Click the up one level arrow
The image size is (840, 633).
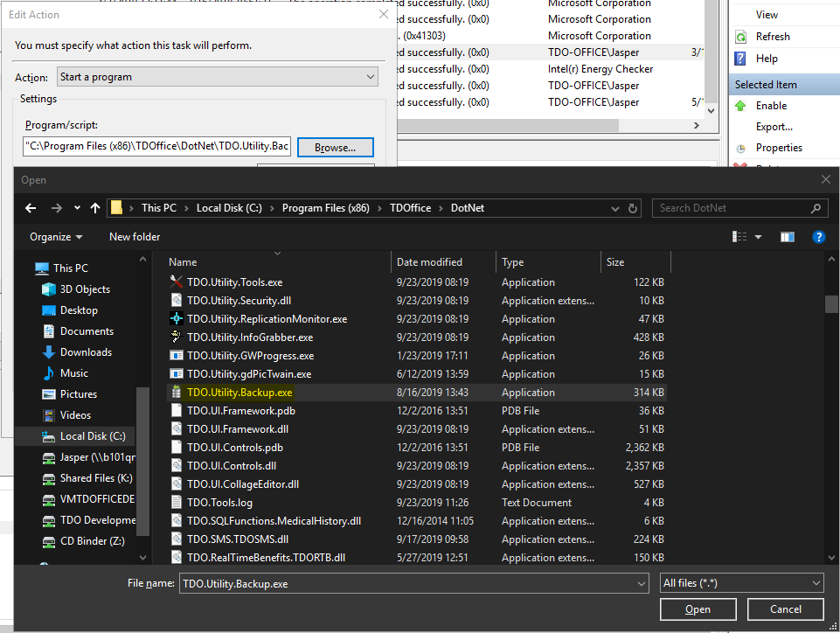pyautogui.click(x=95, y=208)
